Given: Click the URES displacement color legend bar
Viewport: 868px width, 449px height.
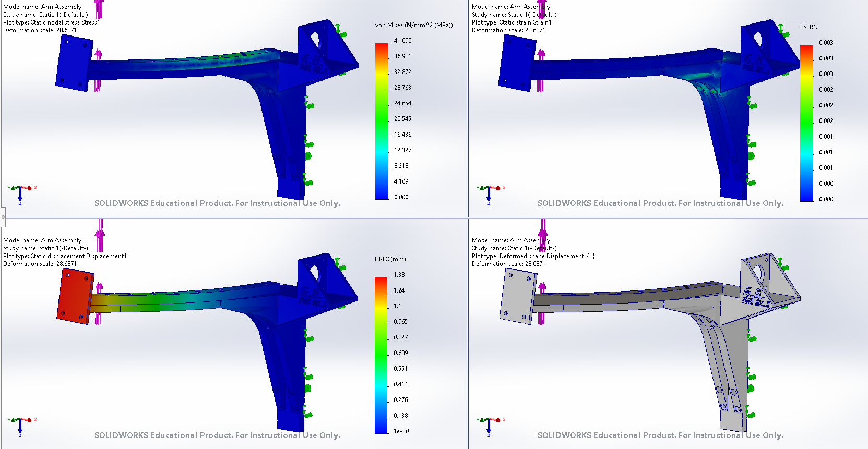Looking at the screenshot, I should (x=382, y=355).
